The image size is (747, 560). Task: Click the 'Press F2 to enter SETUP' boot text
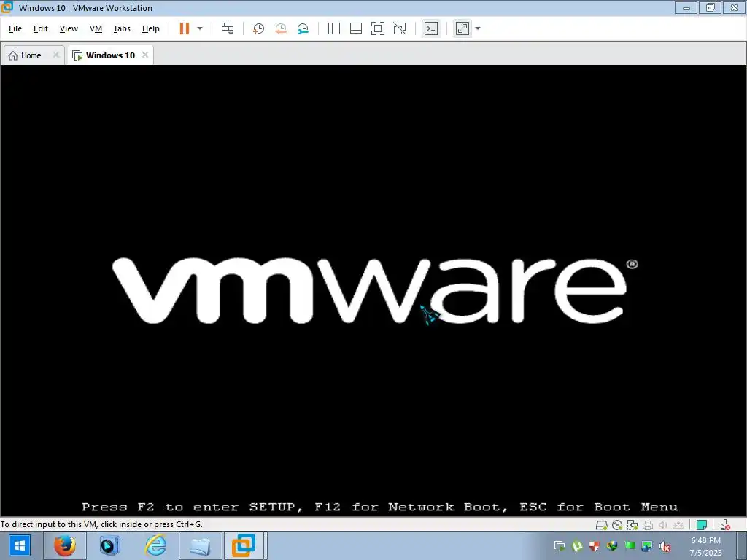tap(379, 507)
